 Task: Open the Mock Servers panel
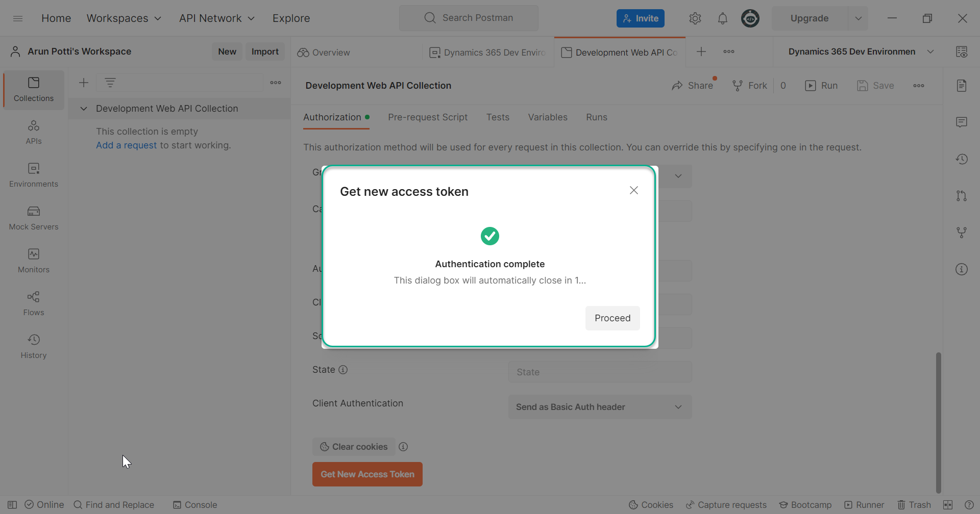coord(33,217)
